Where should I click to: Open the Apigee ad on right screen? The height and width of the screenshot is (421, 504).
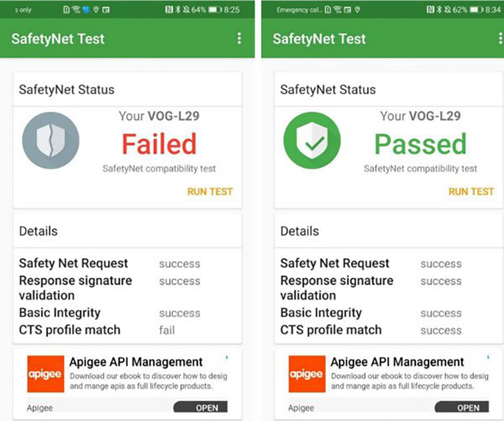click(x=462, y=407)
